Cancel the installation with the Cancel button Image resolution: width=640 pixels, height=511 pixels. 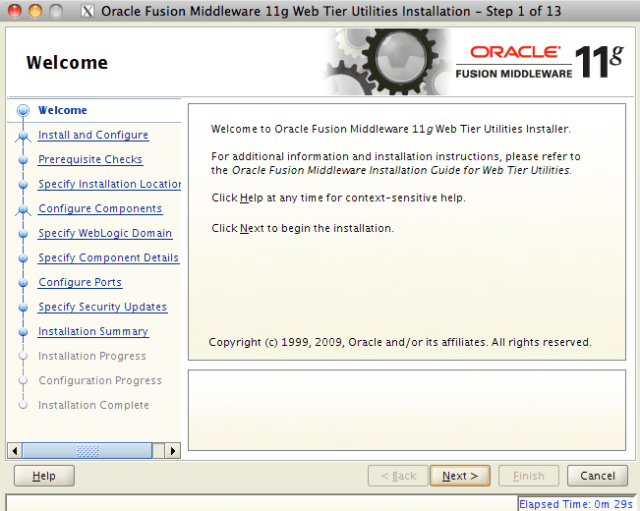coord(597,476)
